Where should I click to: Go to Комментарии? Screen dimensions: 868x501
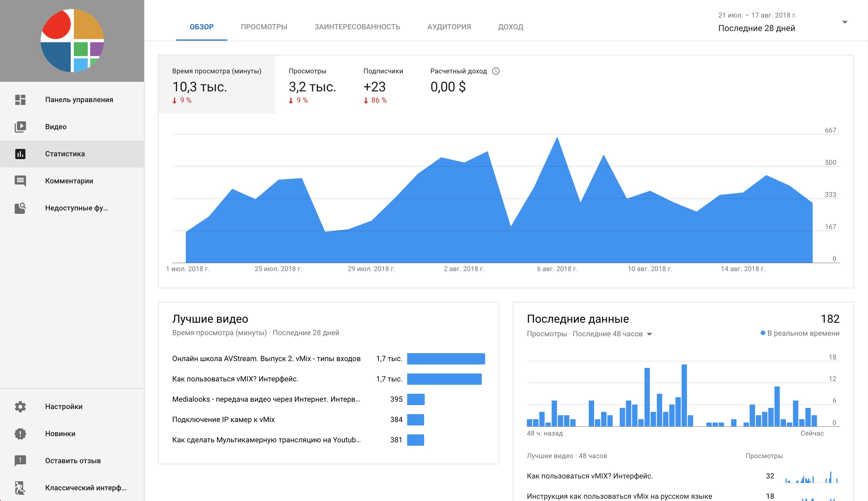click(x=72, y=181)
